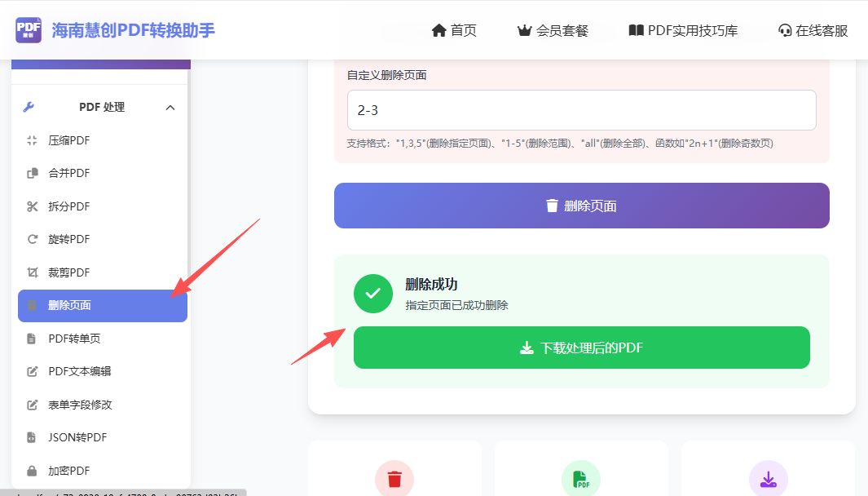
Task: Click the green checkmark success icon
Action: [x=373, y=294]
